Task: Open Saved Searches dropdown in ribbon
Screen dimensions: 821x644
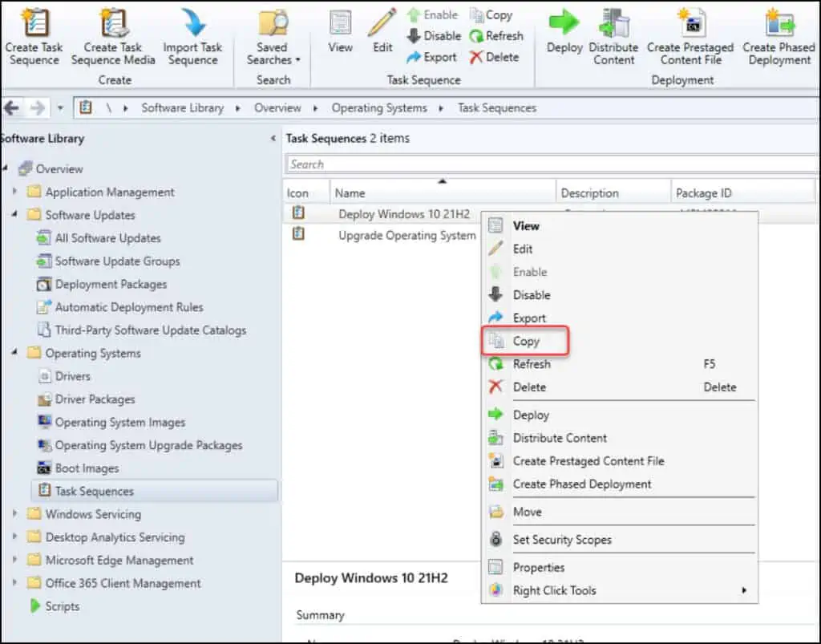Action: tap(273, 37)
